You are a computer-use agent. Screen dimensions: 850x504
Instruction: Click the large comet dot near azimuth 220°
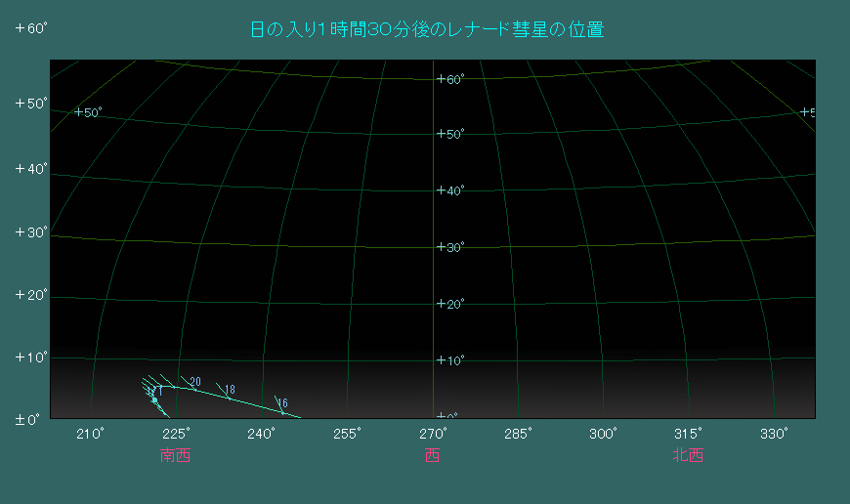(154, 399)
